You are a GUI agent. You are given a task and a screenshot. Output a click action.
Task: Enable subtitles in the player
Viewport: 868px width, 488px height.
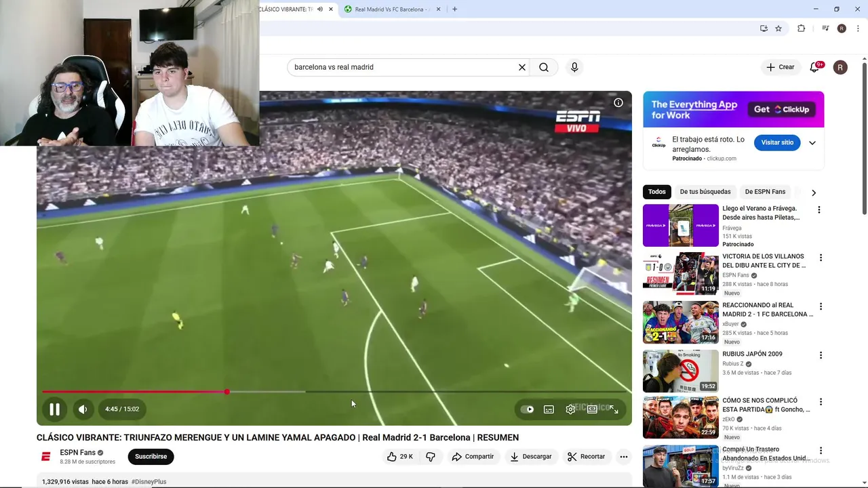coord(549,409)
